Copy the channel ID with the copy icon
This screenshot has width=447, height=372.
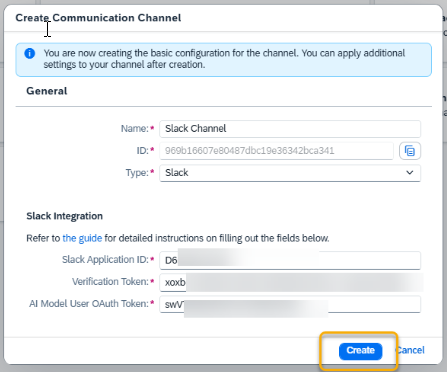click(410, 151)
